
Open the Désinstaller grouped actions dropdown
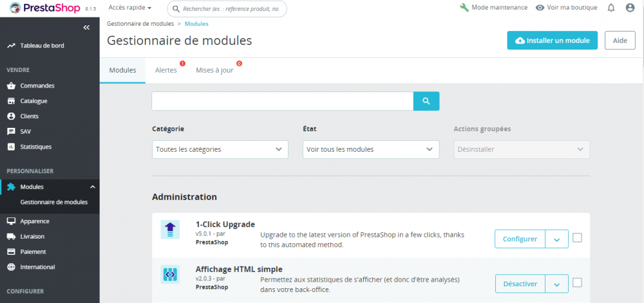click(522, 150)
